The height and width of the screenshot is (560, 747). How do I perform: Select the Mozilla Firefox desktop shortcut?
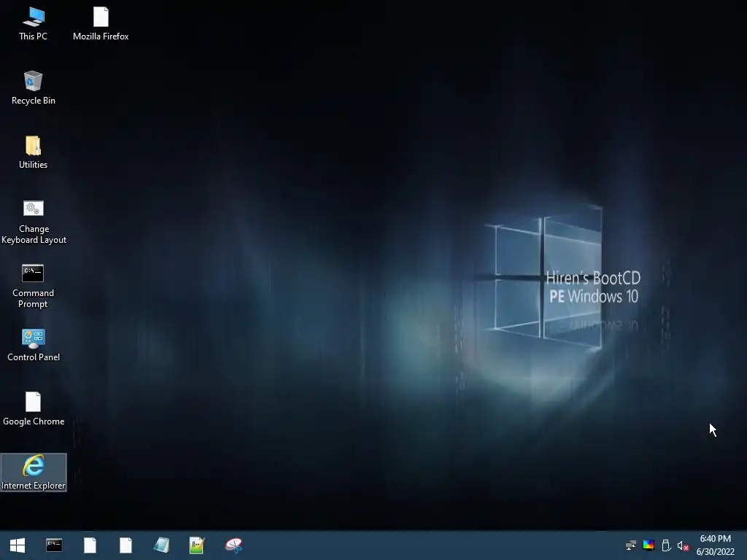(x=101, y=24)
